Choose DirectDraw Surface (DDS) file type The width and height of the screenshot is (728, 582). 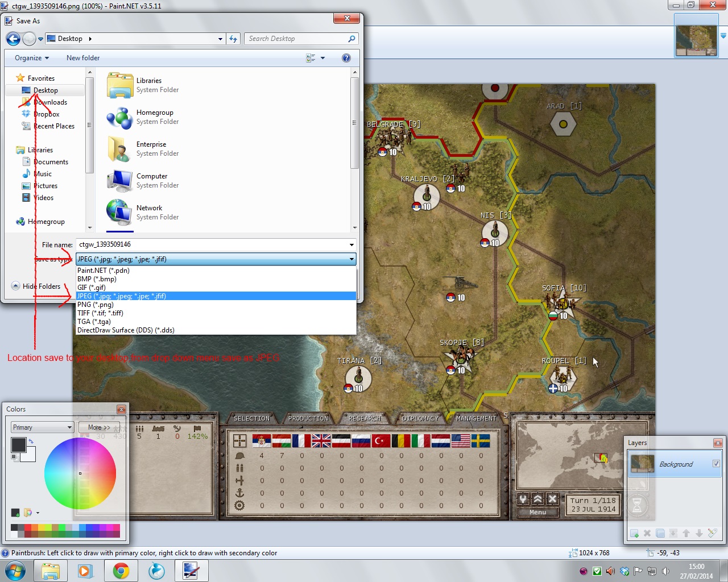[x=216, y=330]
